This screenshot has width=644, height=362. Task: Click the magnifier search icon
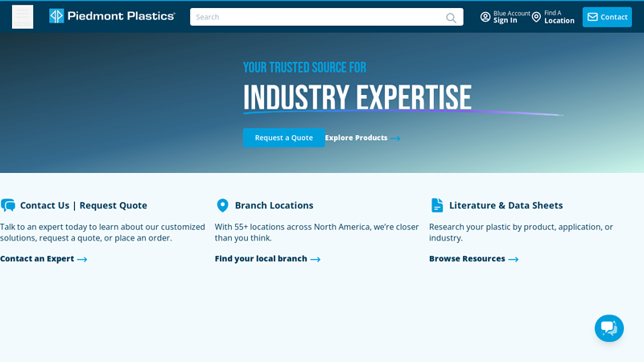tap(451, 18)
